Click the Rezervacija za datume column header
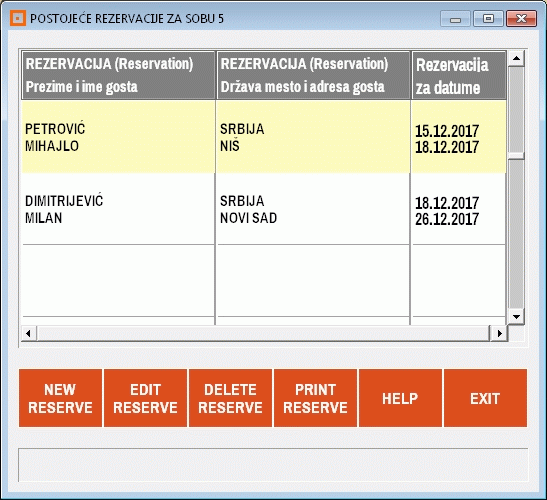This screenshot has width=547, height=500. tap(459, 75)
